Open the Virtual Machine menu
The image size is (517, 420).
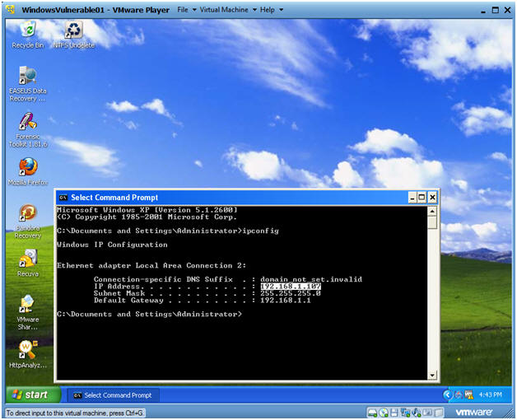pyautogui.click(x=224, y=10)
